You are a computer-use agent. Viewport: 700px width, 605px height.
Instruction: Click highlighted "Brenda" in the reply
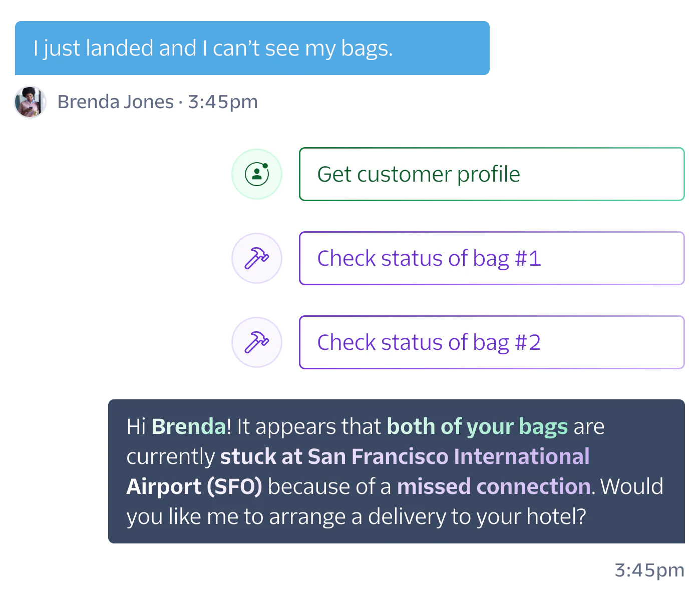coord(189,427)
